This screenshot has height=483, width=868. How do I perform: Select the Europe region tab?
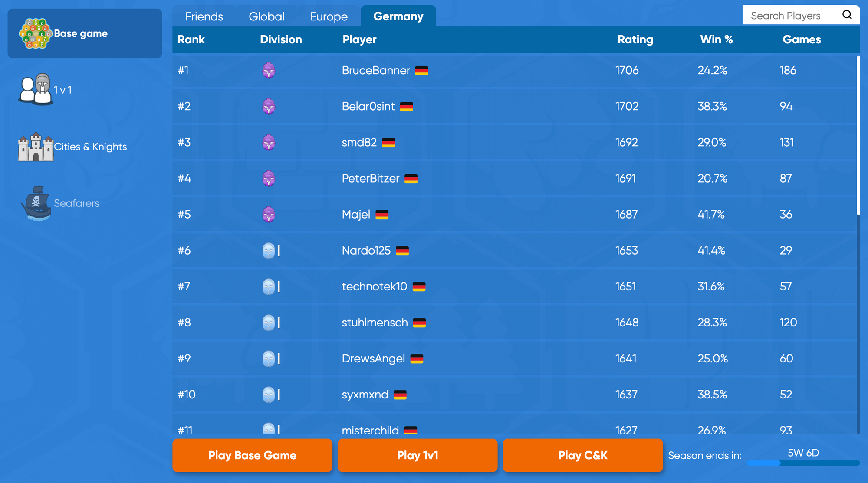click(x=329, y=16)
